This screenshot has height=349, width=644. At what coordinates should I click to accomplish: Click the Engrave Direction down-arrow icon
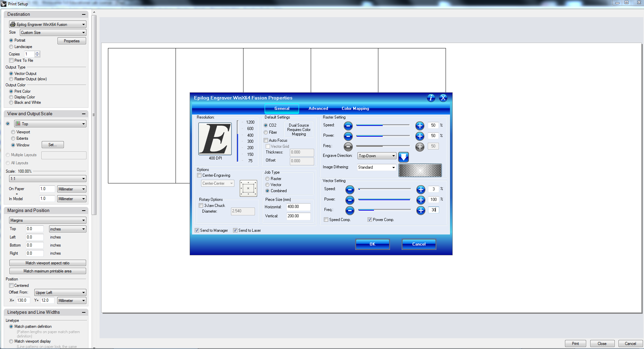pyautogui.click(x=404, y=157)
